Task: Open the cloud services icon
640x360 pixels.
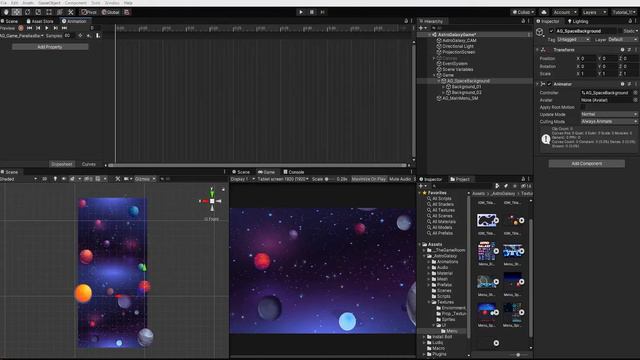Action: 544,12
